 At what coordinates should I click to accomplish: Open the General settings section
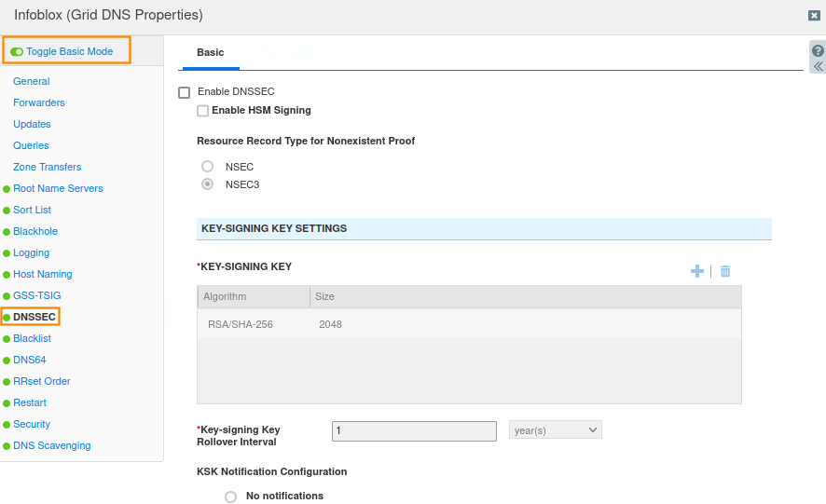pyautogui.click(x=32, y=81)
